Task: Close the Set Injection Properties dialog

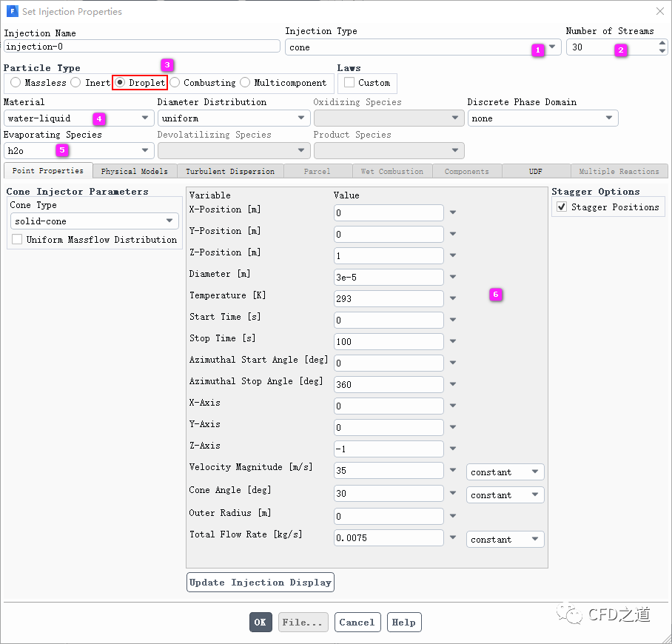Action: click(x=659, y=11)
